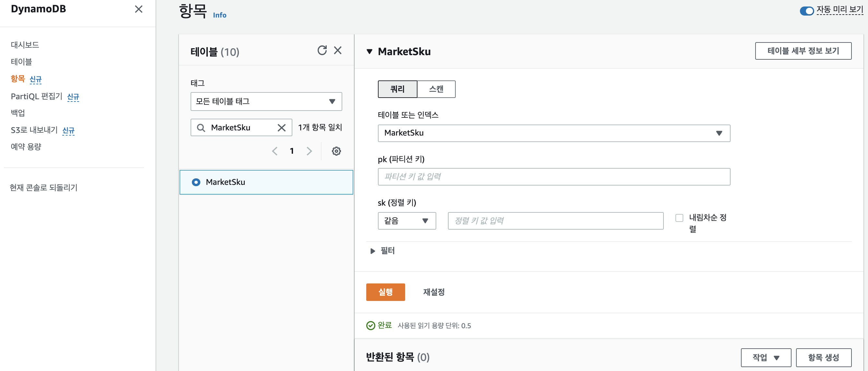Go to next page of tables

point(309,151)
